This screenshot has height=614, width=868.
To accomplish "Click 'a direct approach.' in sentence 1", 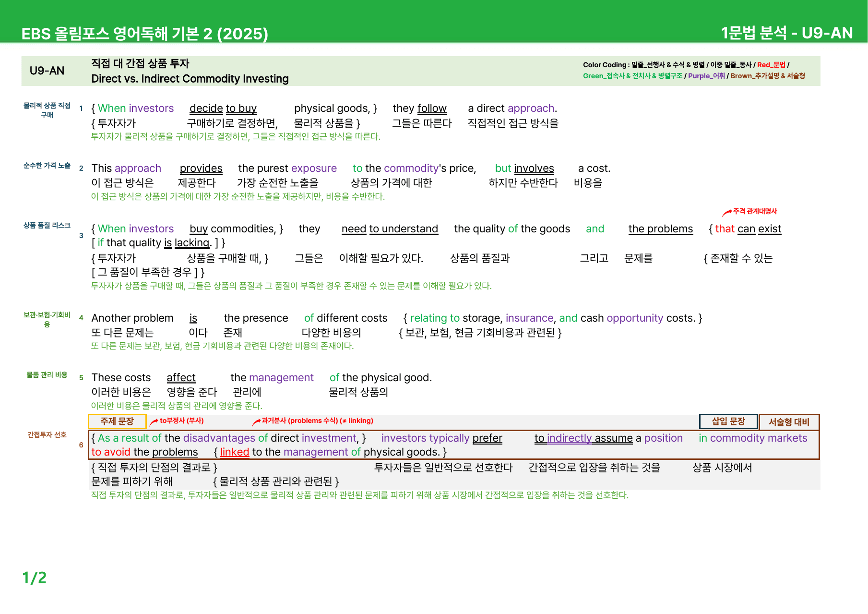I will pyautogui.click(x=512, y=108).
